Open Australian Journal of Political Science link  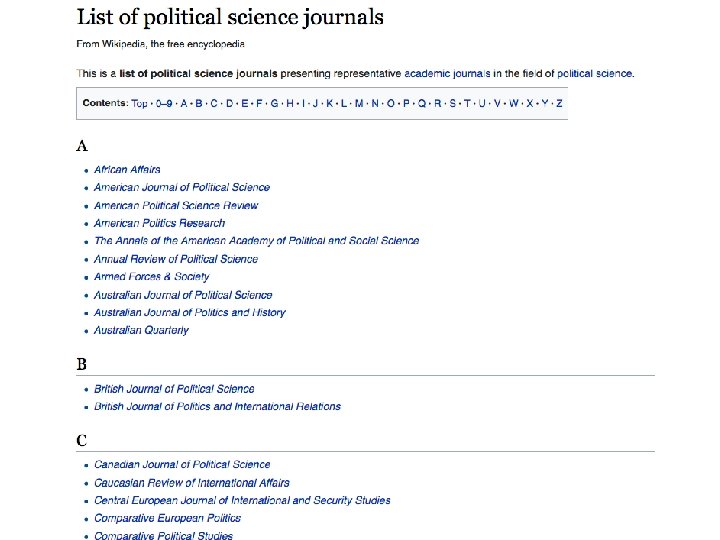(183, 295)
